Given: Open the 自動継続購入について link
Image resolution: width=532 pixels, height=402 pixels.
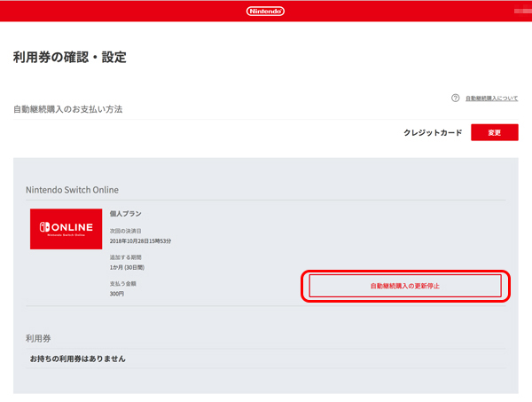Looking at the screenshot, I should tap(491, 99).
